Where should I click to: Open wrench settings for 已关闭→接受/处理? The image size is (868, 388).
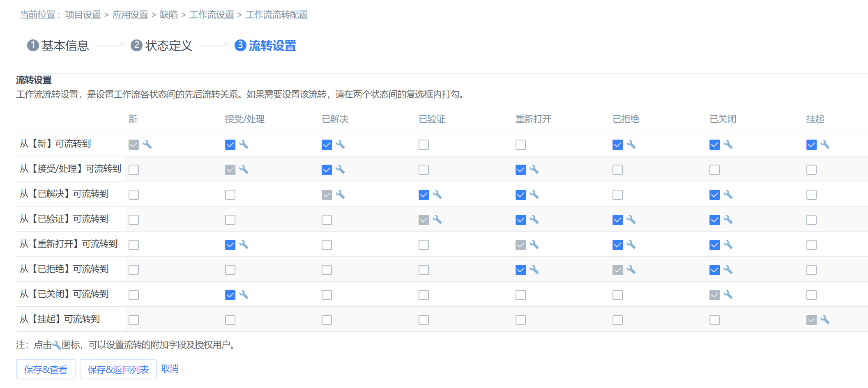click(x=244, y=294)
